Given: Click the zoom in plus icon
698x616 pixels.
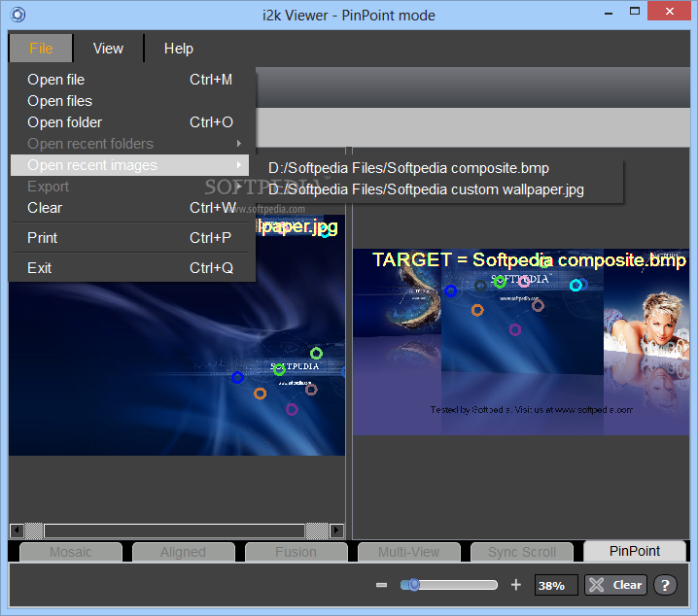Looking at the screenshot, I should click(x=516, y=584).
